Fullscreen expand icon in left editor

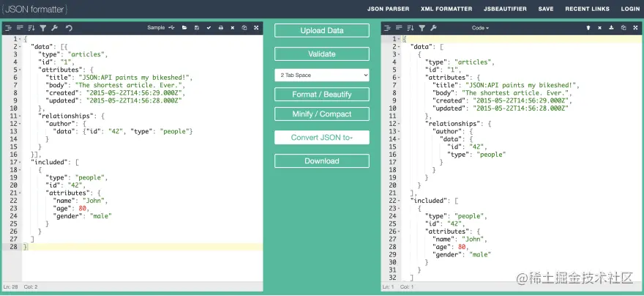[x=256, y=28]
